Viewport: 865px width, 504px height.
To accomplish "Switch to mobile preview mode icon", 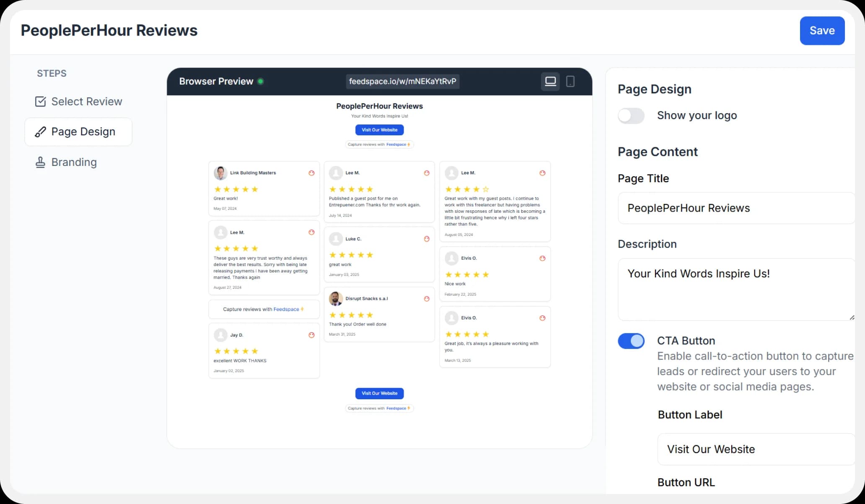I will click(x=570, y=81).
